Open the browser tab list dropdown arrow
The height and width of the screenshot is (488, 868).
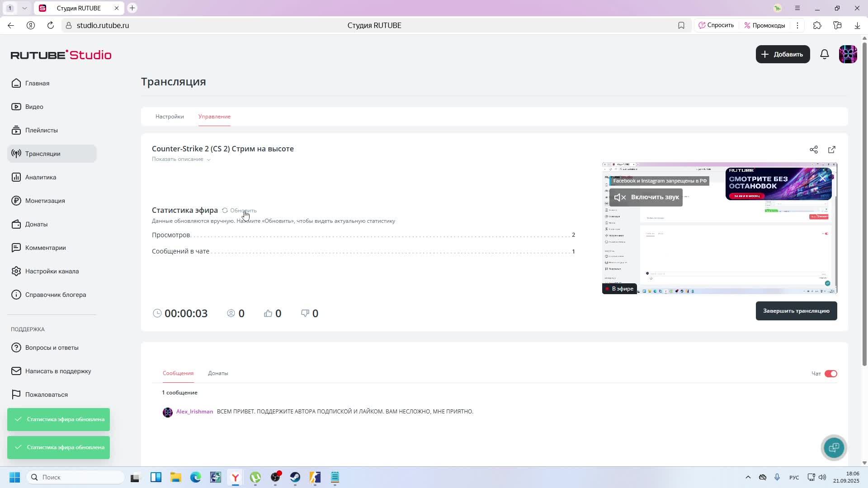(24, 8)
